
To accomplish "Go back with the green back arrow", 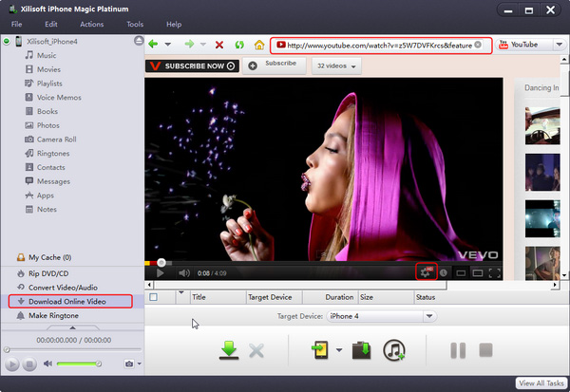I will coord(153,45).
